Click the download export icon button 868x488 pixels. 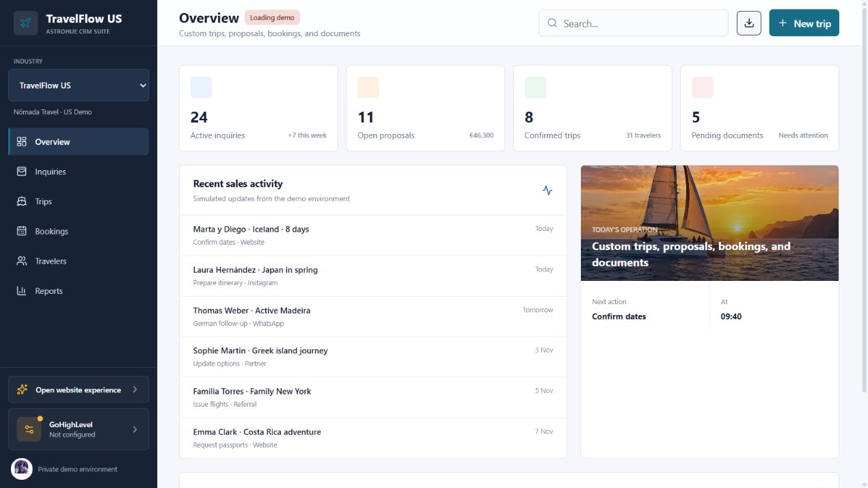click(749, 23)
